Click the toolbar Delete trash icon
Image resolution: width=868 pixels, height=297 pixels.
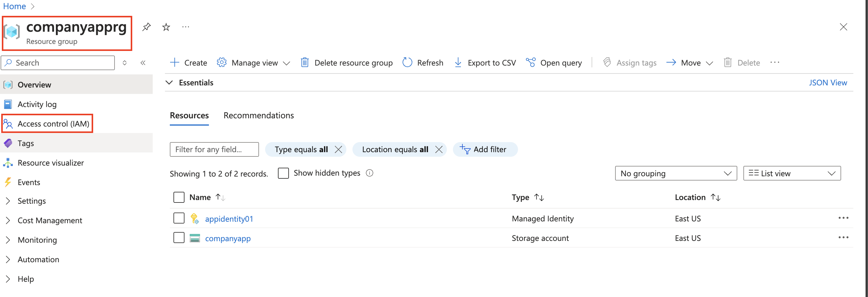(728, 63)
